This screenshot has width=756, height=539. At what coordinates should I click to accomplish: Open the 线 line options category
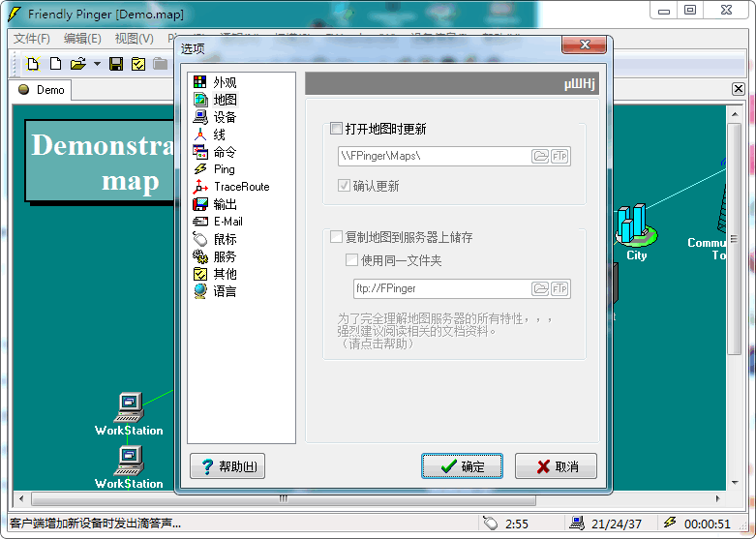click(209, 135)
